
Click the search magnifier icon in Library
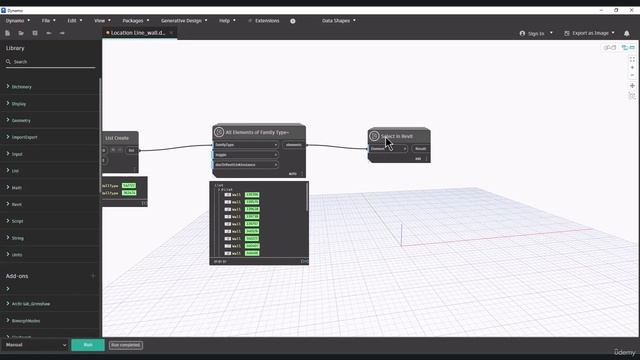pos(8,62)
